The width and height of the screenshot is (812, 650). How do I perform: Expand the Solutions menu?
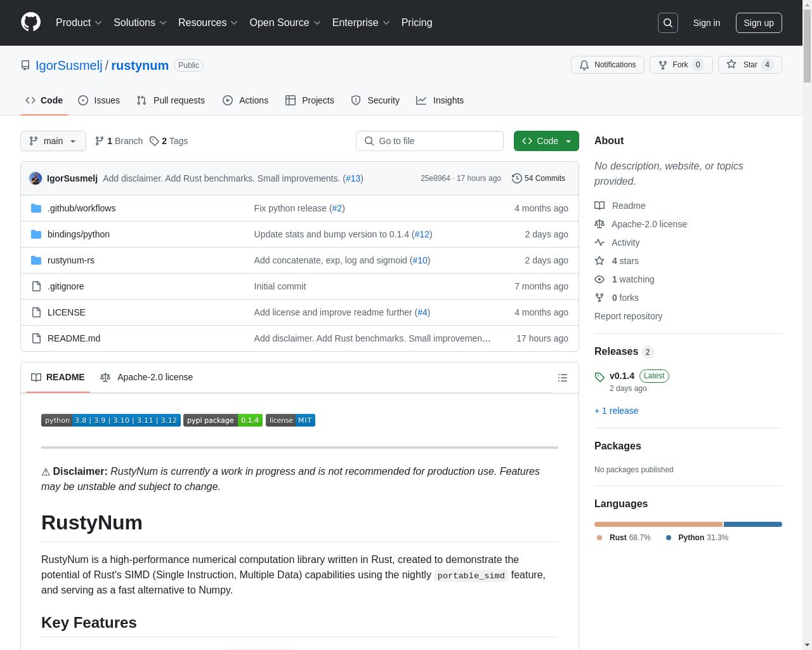[140, 23]
